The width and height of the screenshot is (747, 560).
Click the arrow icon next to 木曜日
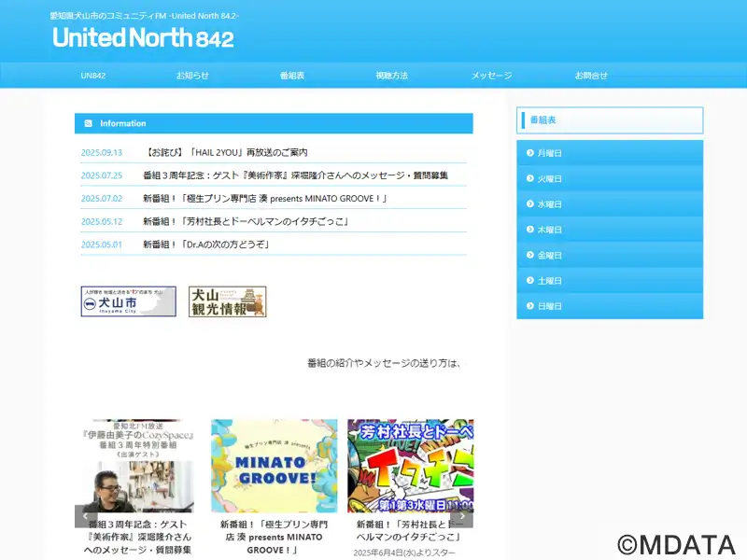point(529,229)
